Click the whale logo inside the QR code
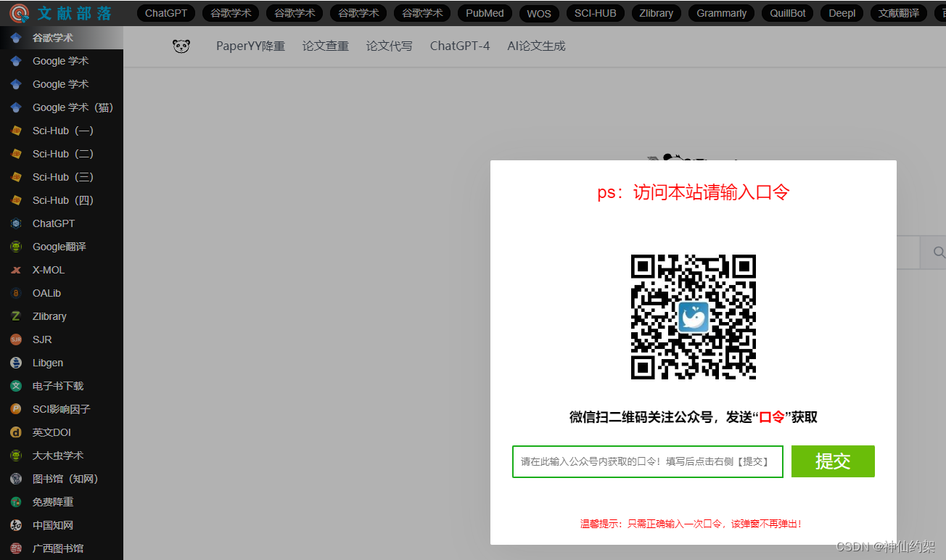This screenshot has width=946, height=560. (x=694, y=317)
